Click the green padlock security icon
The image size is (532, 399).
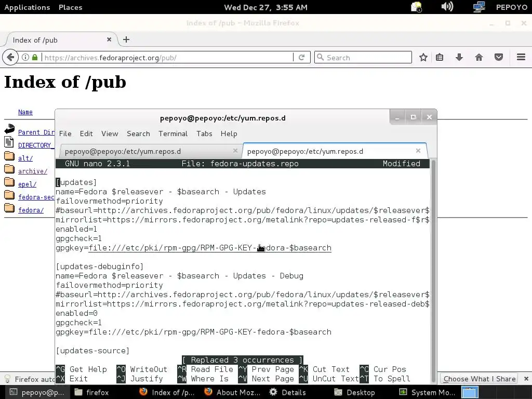click(x=35, y=57)
